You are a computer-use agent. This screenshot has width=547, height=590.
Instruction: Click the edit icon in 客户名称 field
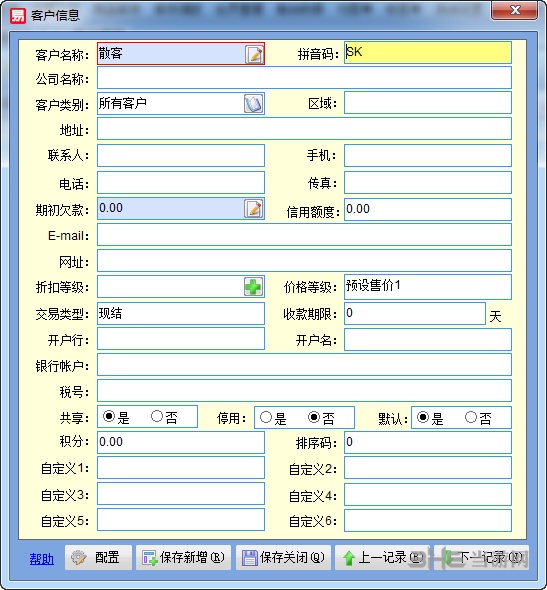(x=254, y=54)
